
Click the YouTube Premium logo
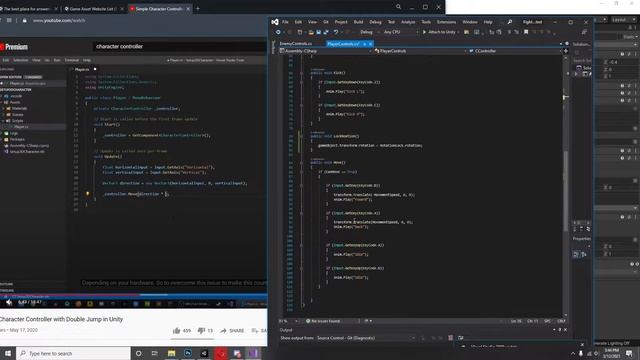click(x=14, y=47)
